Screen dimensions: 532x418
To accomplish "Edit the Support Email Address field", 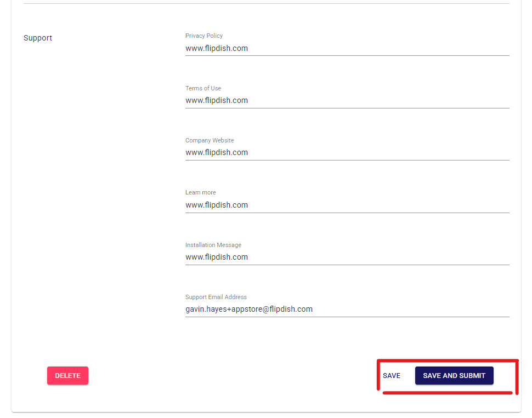I will tap(347, 310).
